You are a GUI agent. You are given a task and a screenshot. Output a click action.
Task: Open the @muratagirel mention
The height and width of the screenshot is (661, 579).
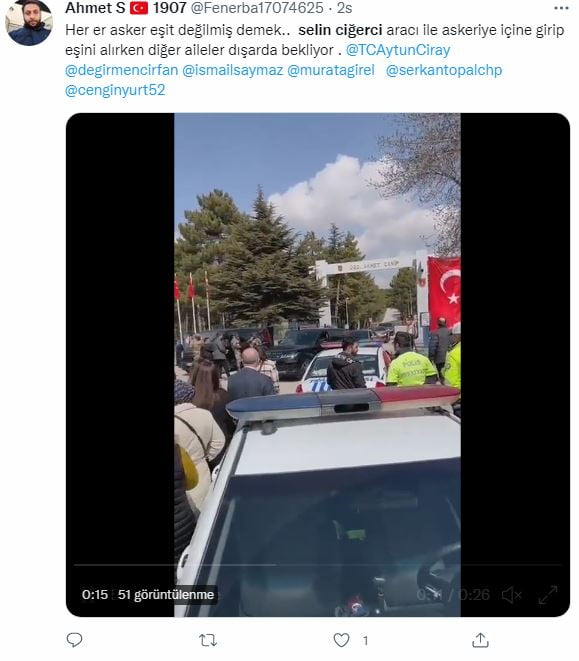click(331, 70)
